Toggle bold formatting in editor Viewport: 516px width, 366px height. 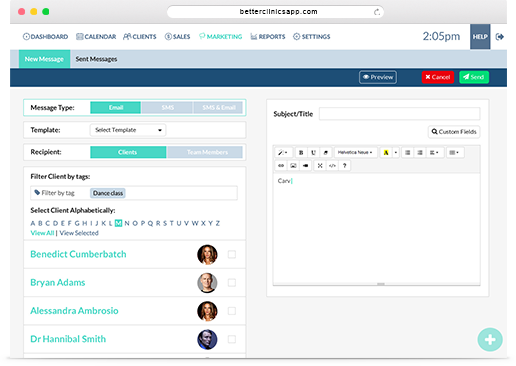[301, 152]
